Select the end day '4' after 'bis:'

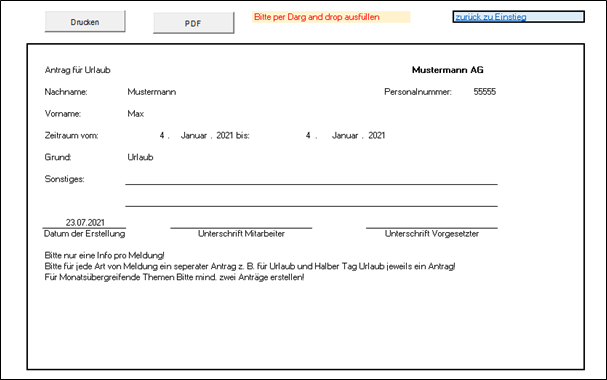(308, 135)
